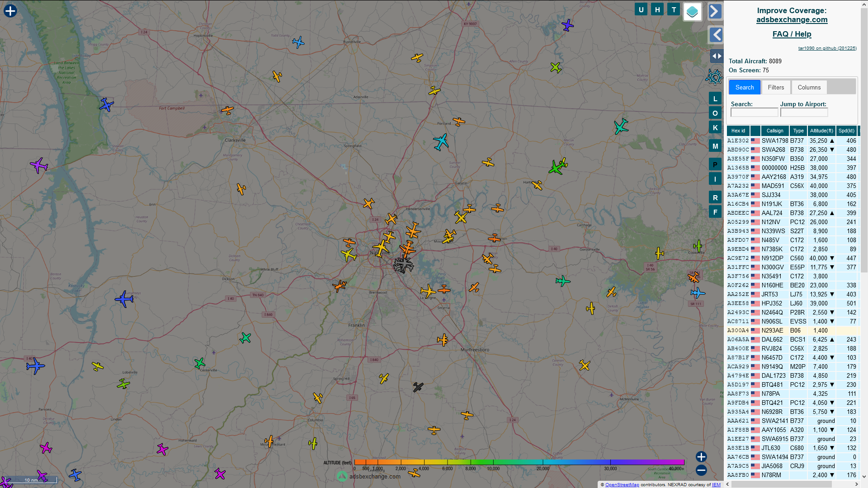Switch to the Search tab
This screenshot has width=868, height=488.
745,87
